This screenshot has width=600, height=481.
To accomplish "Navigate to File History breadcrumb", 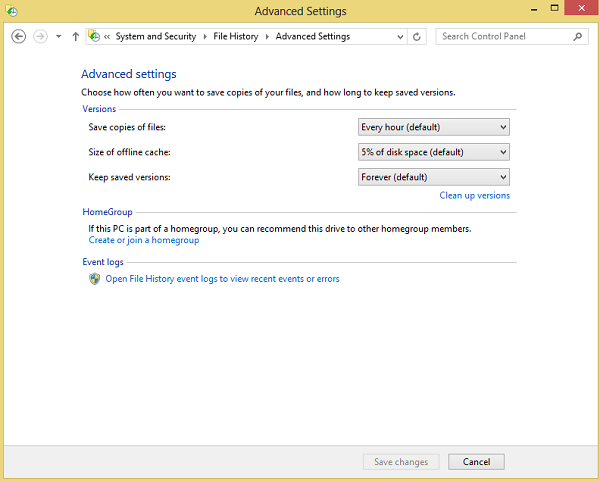I will click(236, 36).
